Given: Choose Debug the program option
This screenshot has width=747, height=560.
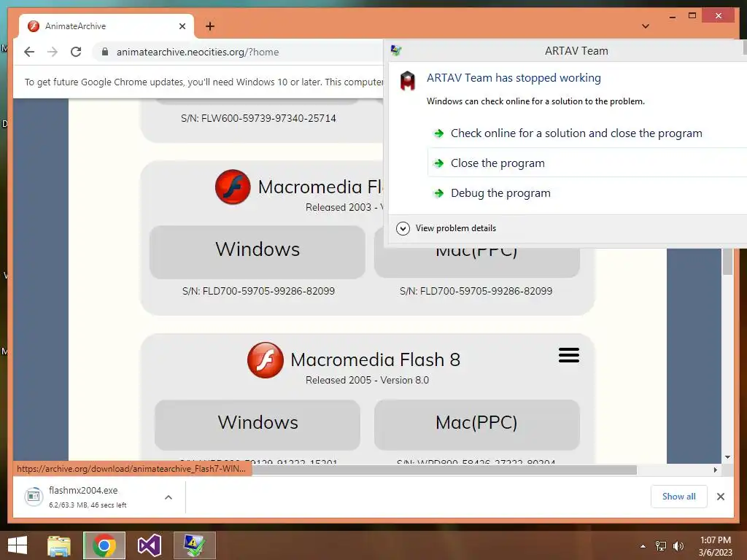Looking at the screenshot, I should tap(500, 192).
